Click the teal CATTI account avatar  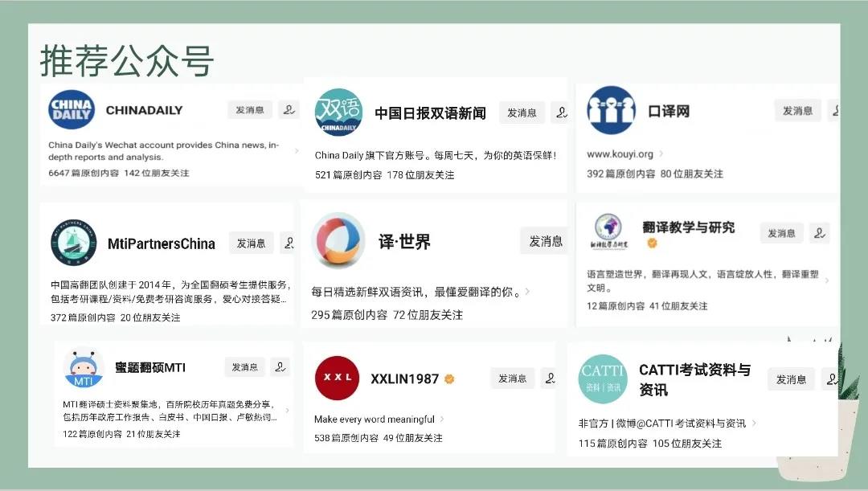tap(602, 378)
